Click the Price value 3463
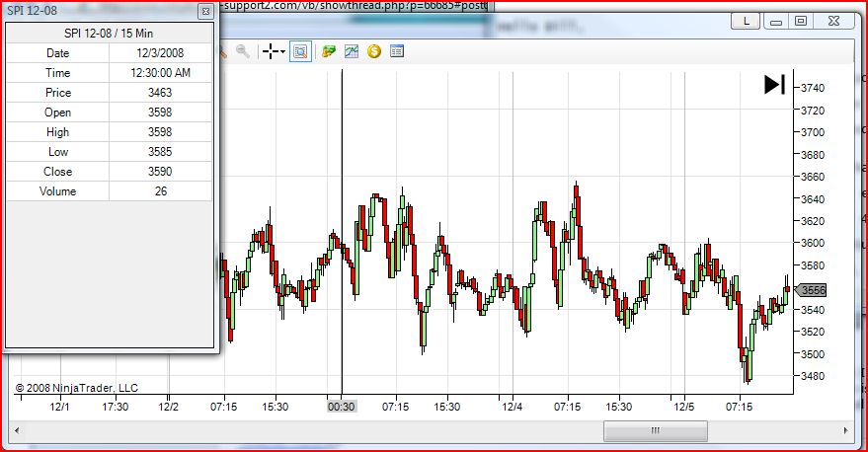868x452 pixels. [160, 93]
